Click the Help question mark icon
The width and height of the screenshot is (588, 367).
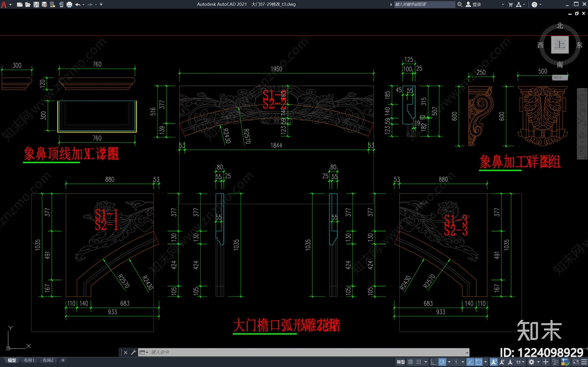[534, 4]
